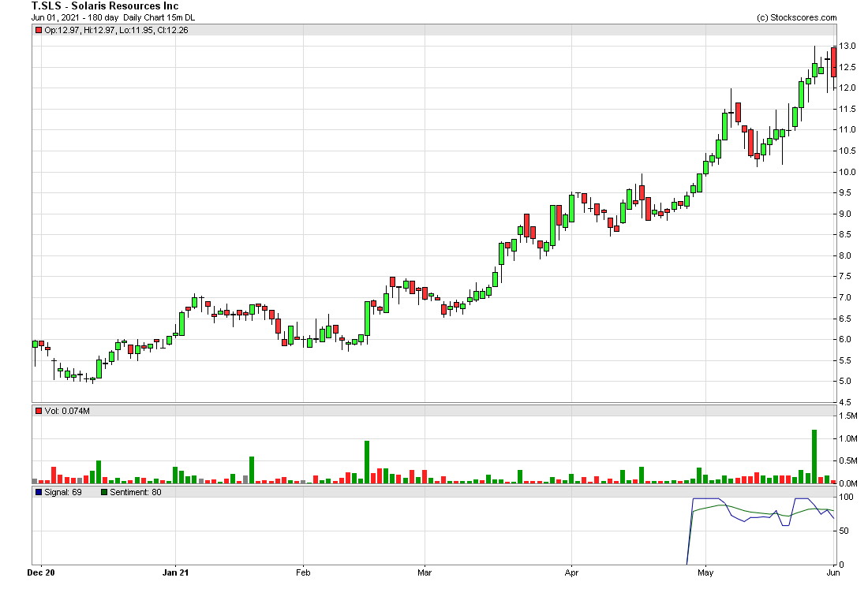Screen dimensions: 868x589
Task: Click the Vol: 0.074M label
Action: tap(67, 411)
